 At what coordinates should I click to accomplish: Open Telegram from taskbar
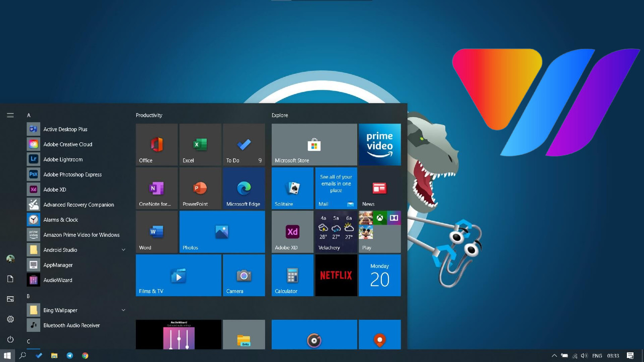70,355
